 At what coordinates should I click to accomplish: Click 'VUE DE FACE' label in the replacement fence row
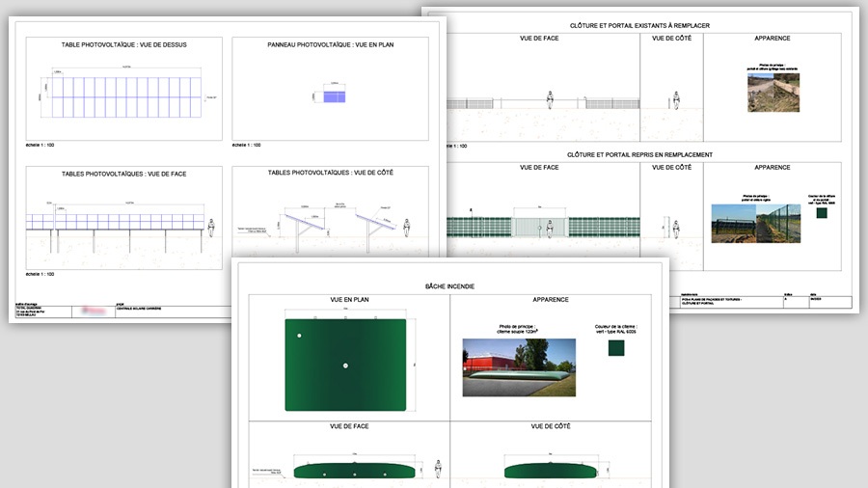(539, 167)
